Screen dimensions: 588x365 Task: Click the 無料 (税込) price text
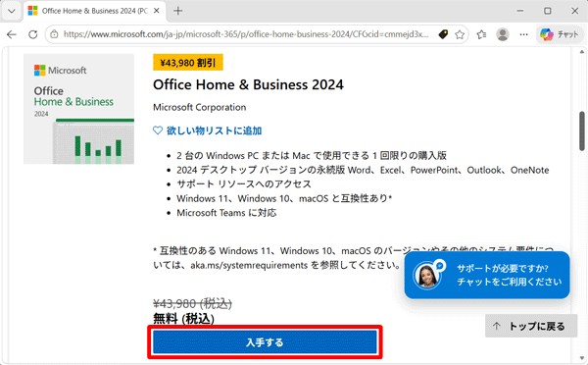coord(184,319)
